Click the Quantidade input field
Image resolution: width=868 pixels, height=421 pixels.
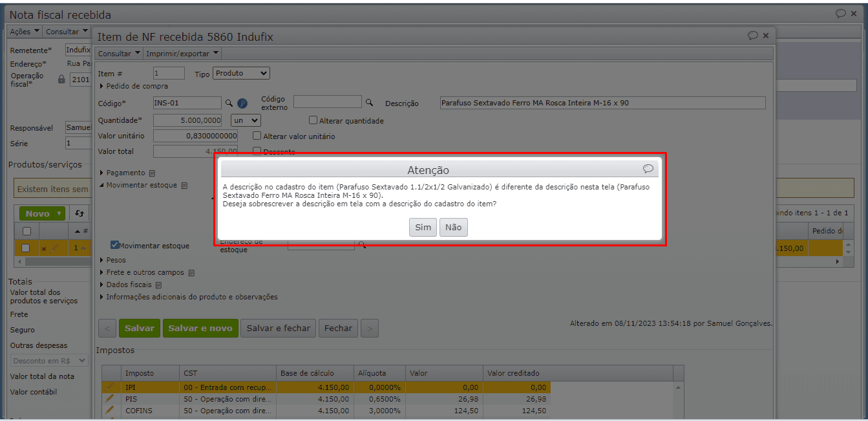point(187,120)
